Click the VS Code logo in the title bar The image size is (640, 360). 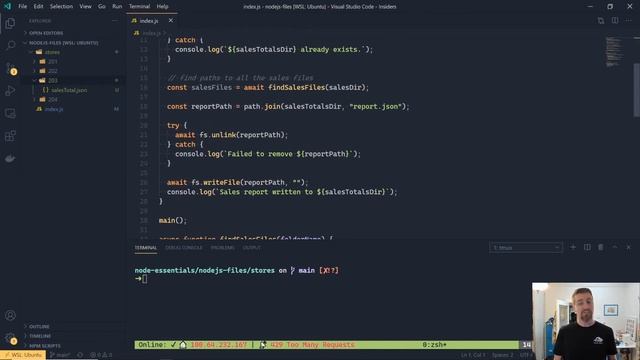click(x=7, y=6)
